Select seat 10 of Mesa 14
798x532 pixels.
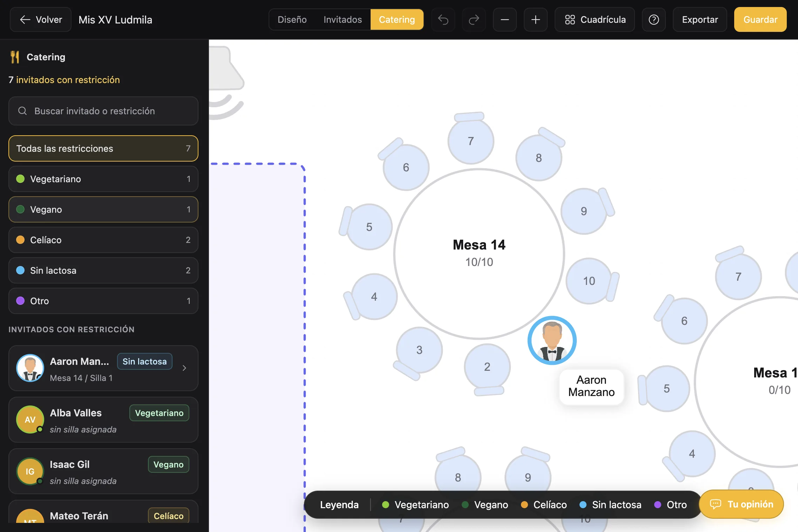(x=589, y=281)
